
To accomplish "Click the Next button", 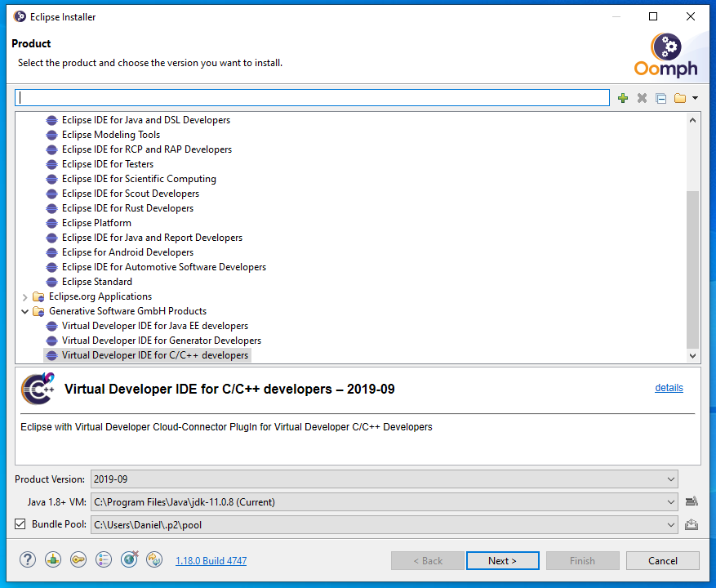I will (x=502, y=560).
